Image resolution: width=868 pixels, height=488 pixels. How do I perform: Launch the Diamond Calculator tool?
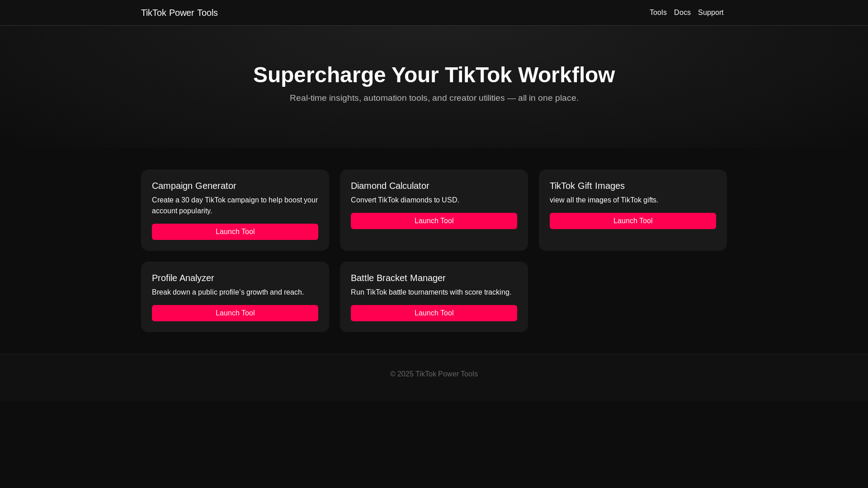(x=434, y=221)
